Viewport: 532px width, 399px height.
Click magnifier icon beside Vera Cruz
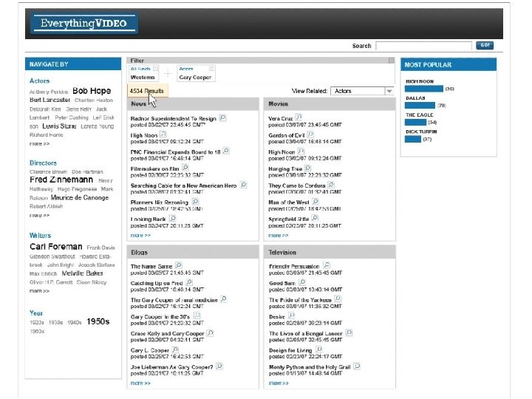pos(299,117)
